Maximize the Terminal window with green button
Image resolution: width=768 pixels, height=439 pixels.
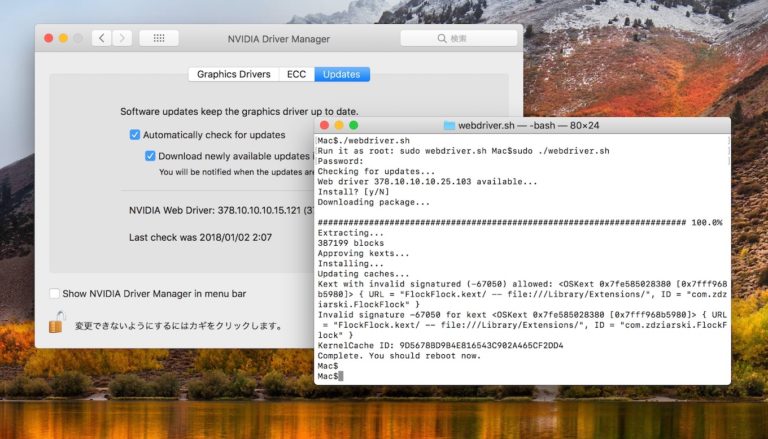(353, 125)
